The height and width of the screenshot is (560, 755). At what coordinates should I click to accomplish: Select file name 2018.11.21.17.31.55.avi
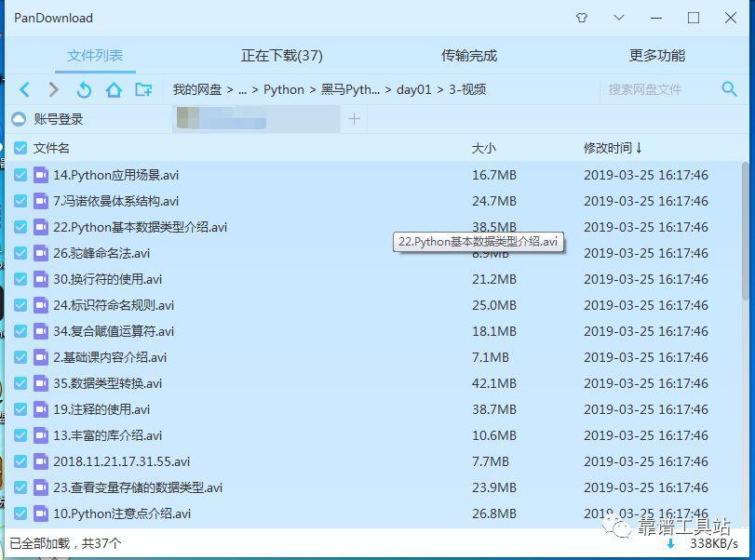coord(121,461)
